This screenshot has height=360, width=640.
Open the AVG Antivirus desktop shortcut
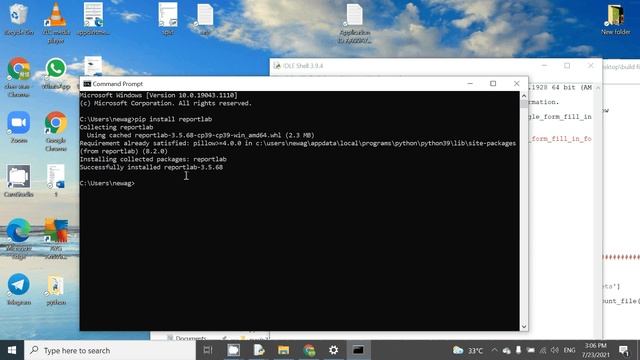click(56, 239)
